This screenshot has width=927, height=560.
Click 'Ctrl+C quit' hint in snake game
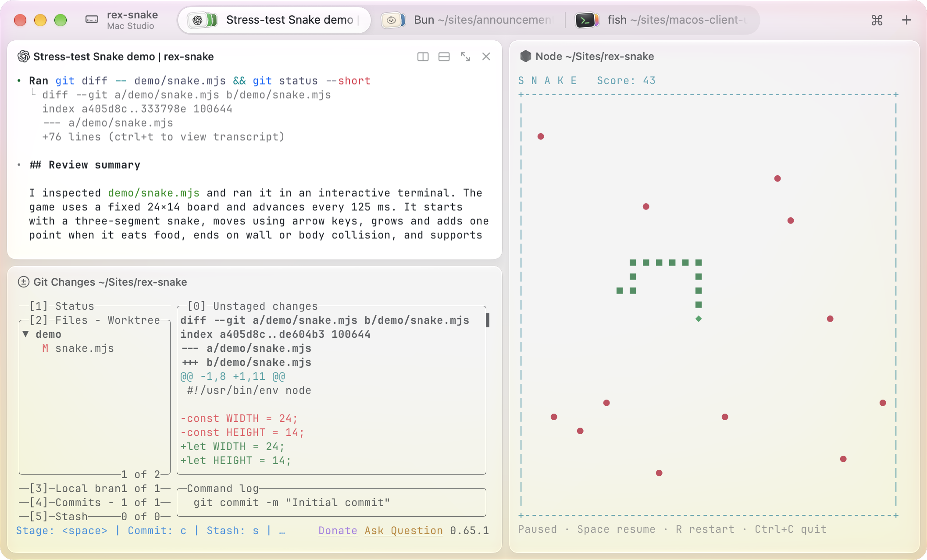coord(791,529)
